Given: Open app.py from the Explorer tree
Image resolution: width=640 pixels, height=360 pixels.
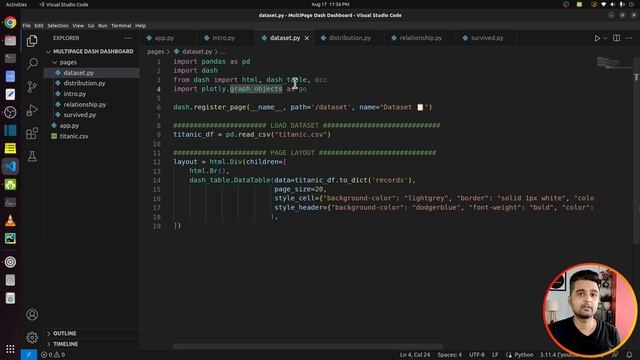Looking at the screenshot, I should (x=92, y=125).
